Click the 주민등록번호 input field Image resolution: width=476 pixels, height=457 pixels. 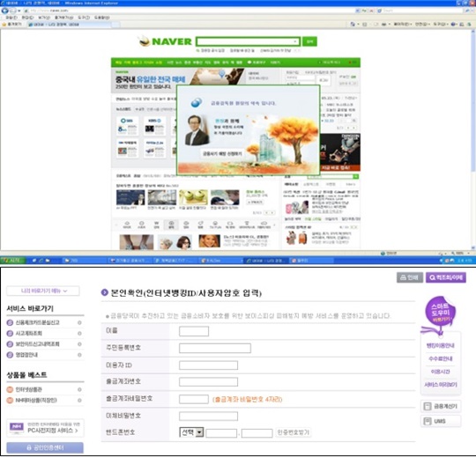click(x=215, y=348)
